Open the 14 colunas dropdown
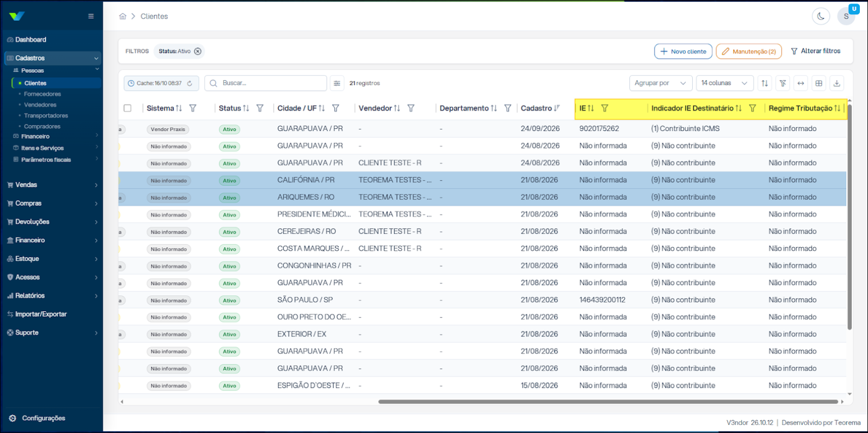Image resolution: width=868 pixels, height=433 pixels. 724,84
